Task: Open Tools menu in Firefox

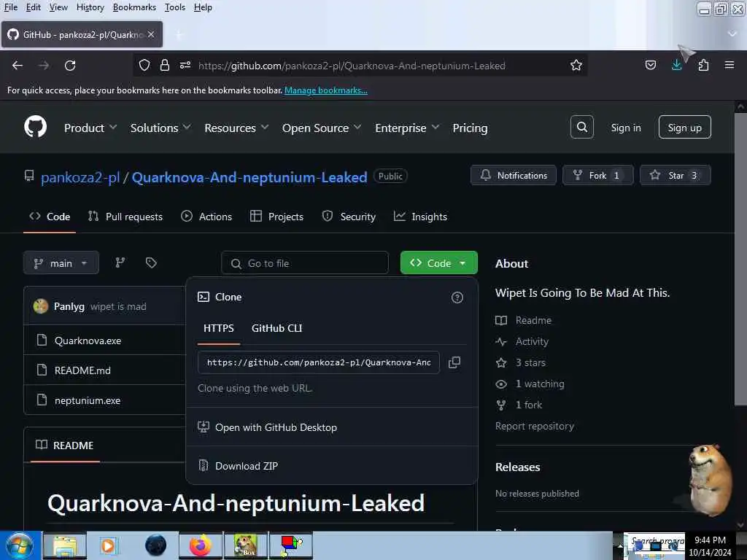Action: click(x=175, y=7)
